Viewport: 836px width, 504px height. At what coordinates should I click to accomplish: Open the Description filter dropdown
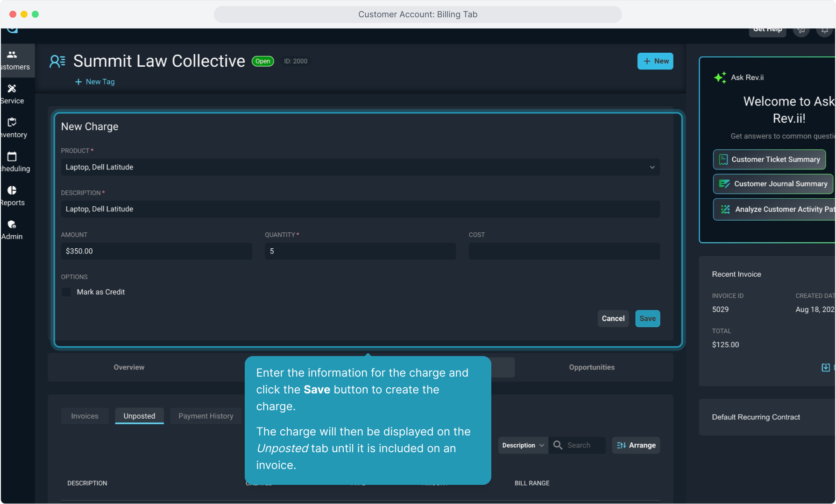(523, 445)
